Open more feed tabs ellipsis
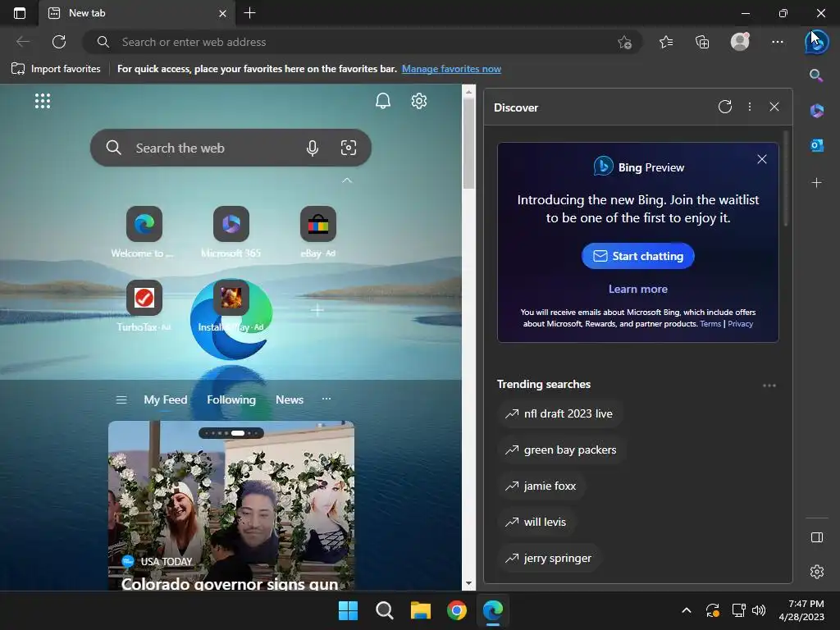Viewport: 840px width, 630px height. (x=326, y=399)
